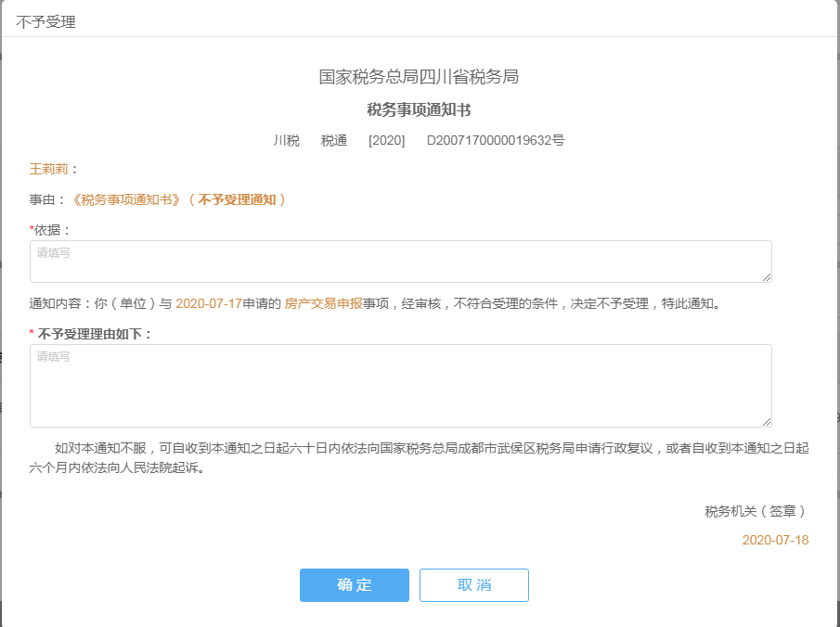Select the 通知内容 label
The width and height of the screenshot is (840, 627).
(61, 303)
